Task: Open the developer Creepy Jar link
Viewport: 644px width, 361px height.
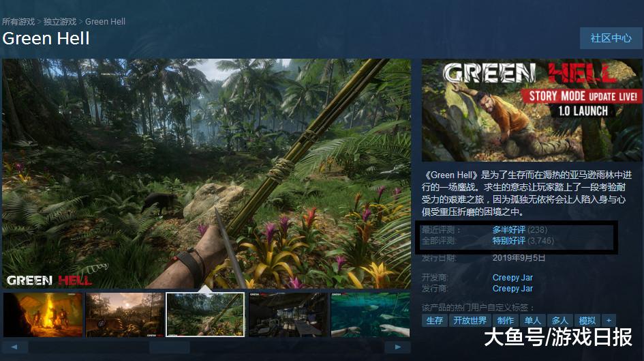Action: [x=512, y=278]
